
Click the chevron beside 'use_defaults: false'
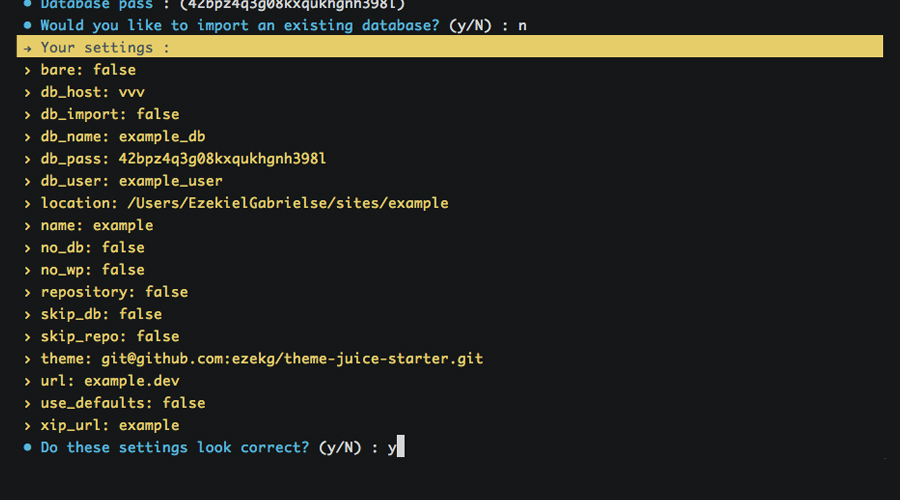[x=27, y=403]
